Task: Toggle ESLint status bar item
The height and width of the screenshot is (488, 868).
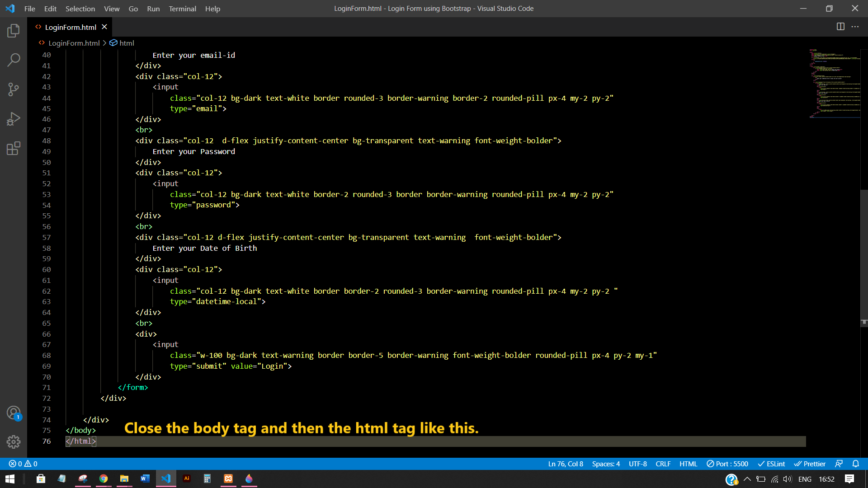Action: [771, 464]
